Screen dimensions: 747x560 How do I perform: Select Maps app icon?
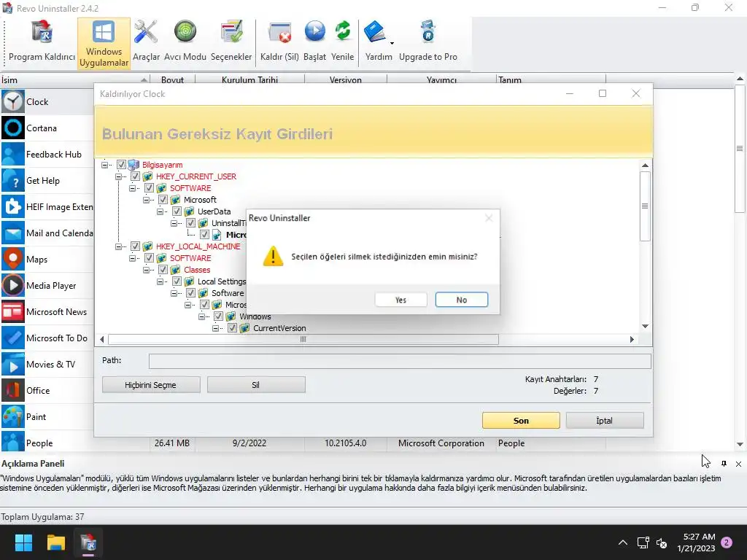click(13, 260)
